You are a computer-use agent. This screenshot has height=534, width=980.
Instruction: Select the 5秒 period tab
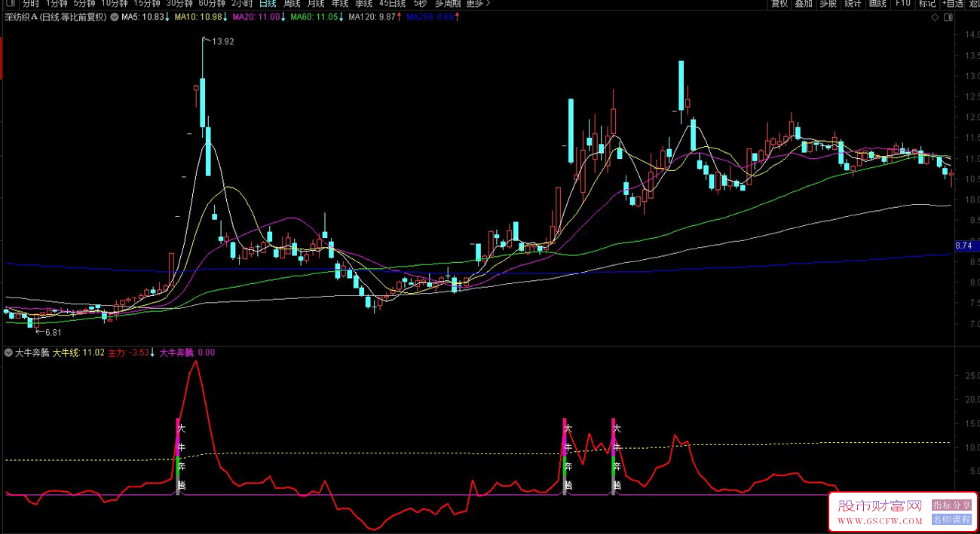point(420,4)
